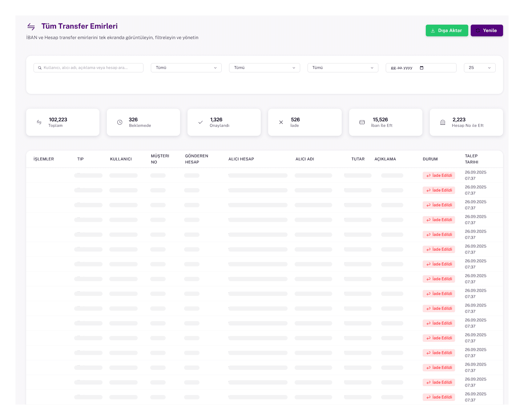Click the search magnifier icon
The image size is (524, 420).
[40, 68]
